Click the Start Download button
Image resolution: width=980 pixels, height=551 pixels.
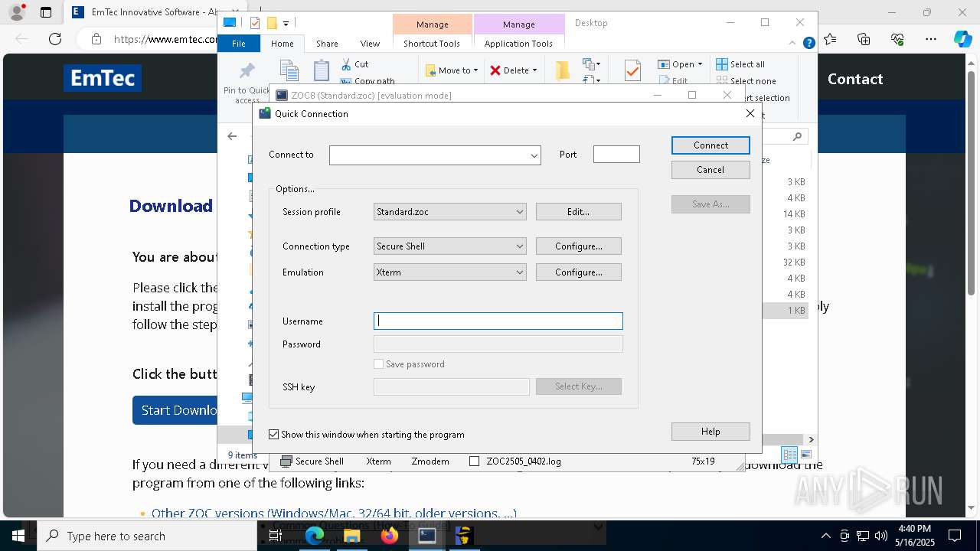(175, 410)
